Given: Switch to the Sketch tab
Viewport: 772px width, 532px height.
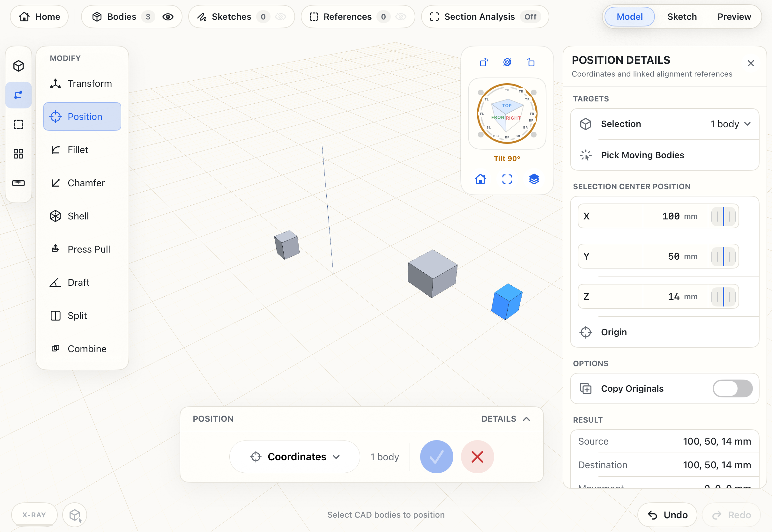Looking at the screenshot, I should pos(682,17).
